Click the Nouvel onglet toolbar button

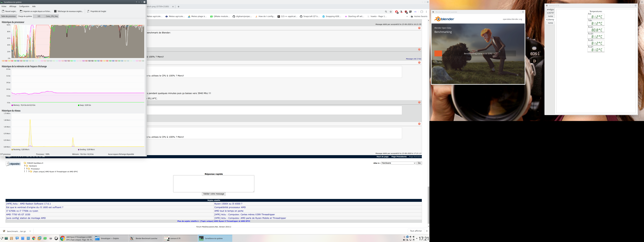[10, 11]
